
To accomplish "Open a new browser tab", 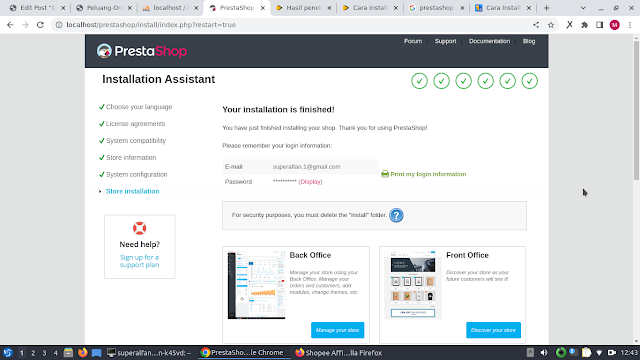I will pyautogui.click(x=547, y=8).
